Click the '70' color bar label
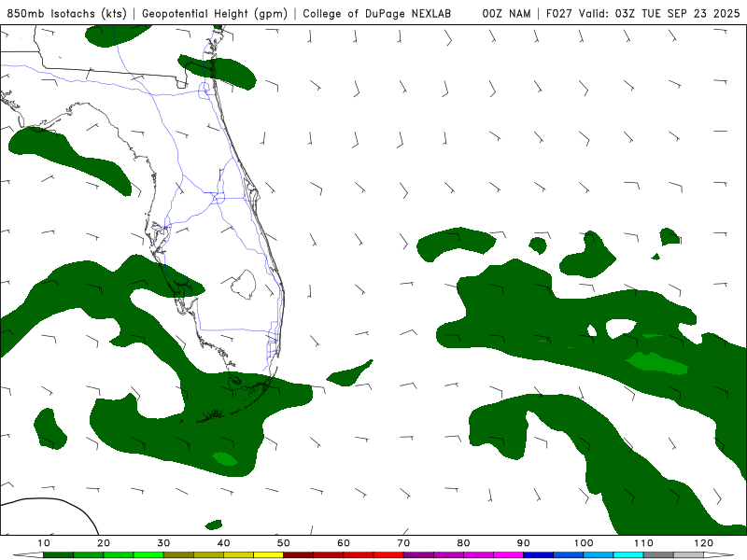This screenshot has width=747, height=560. pyautogui.click(x=403, y=543)
